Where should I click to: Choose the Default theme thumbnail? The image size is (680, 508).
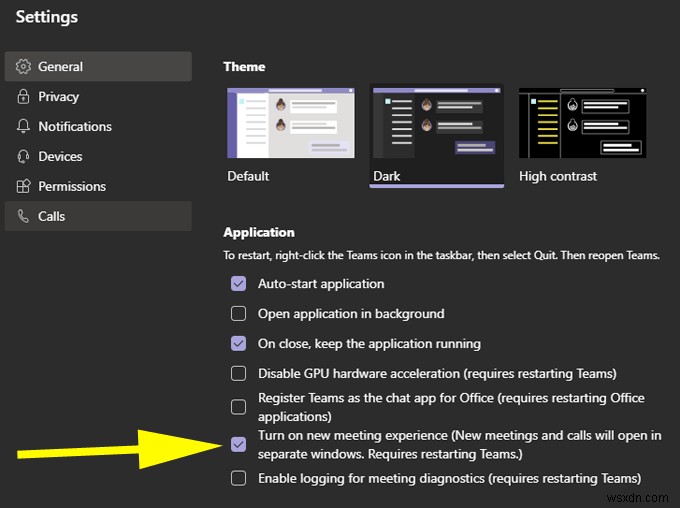tap(291, 123)
